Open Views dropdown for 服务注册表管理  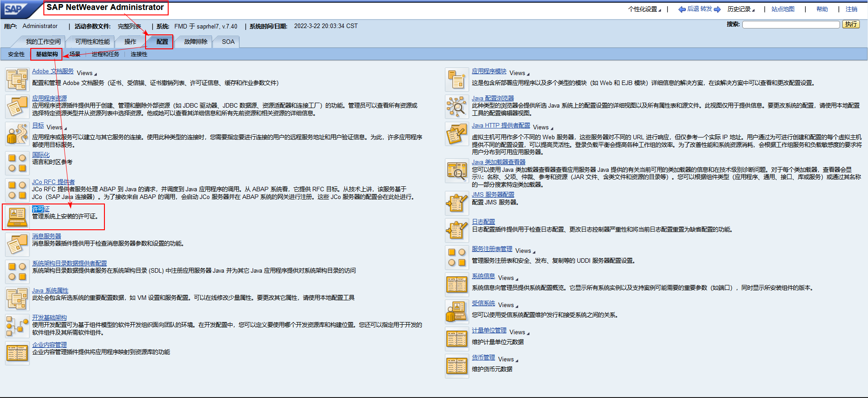(x=525, y=251)
